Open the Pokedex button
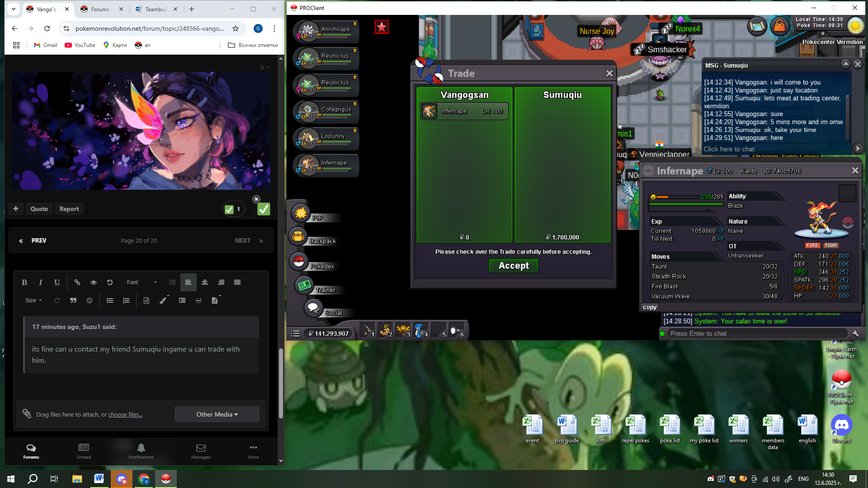This screenshot has height=488, width=868. [x=298, y=262]
